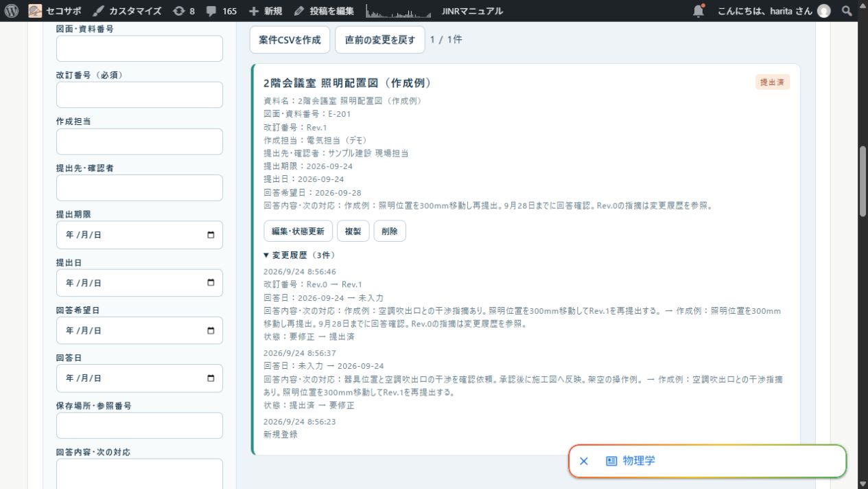Open calendar picker for 回答日
Viewport: 868px width, 489px height.
(x=211, y=378)
